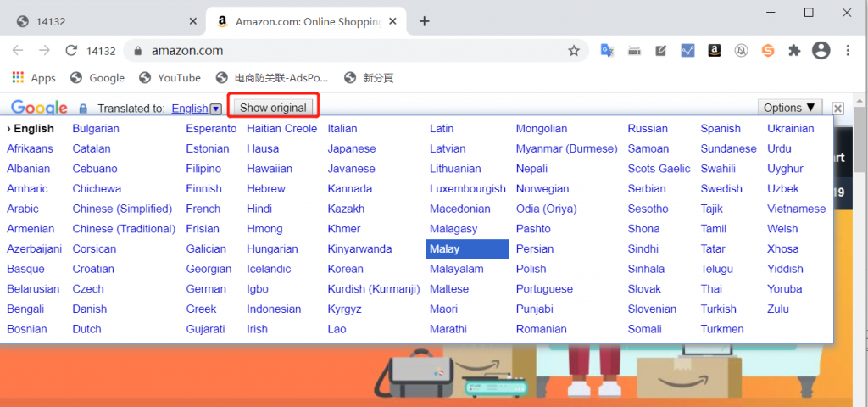868x407 pixels.
Task: Click the amazon.com address bar
Action: pos(354,51)
